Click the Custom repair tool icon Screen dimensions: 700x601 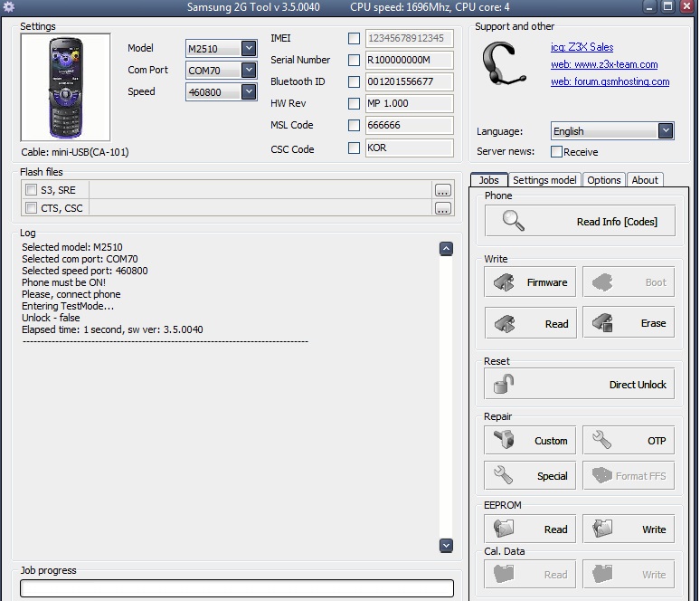pos(504,439)
